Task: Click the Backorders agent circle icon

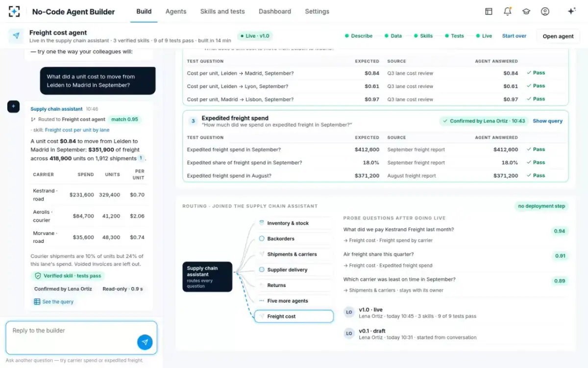Action: pos(262,238)
